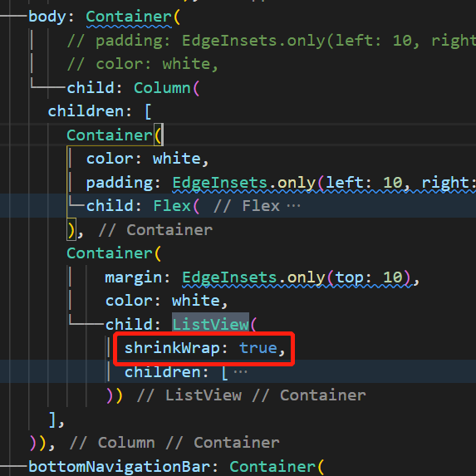
Task: Click the children: [ line under Column
Action: [100, 111]
